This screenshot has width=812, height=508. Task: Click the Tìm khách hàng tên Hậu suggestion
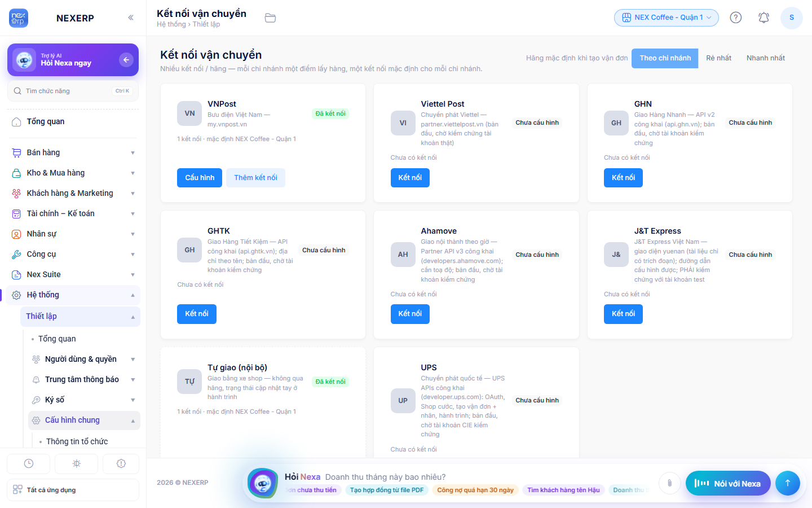pyautogui.click(x=563, y=490)
